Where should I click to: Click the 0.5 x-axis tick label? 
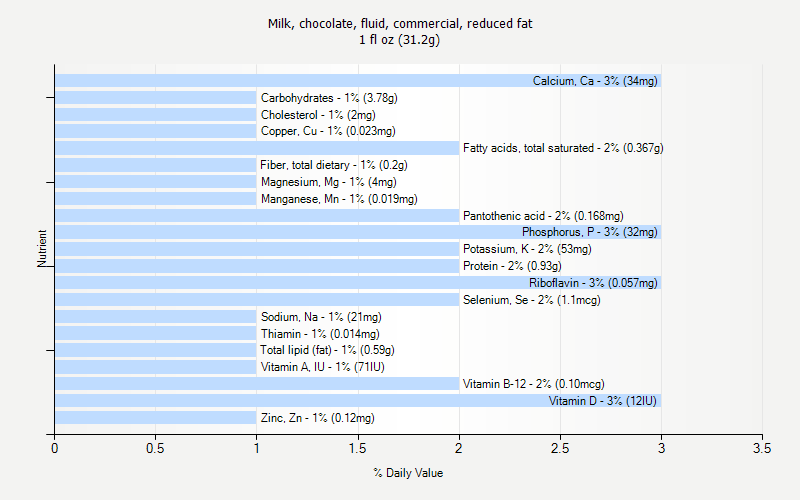(155, 448)
